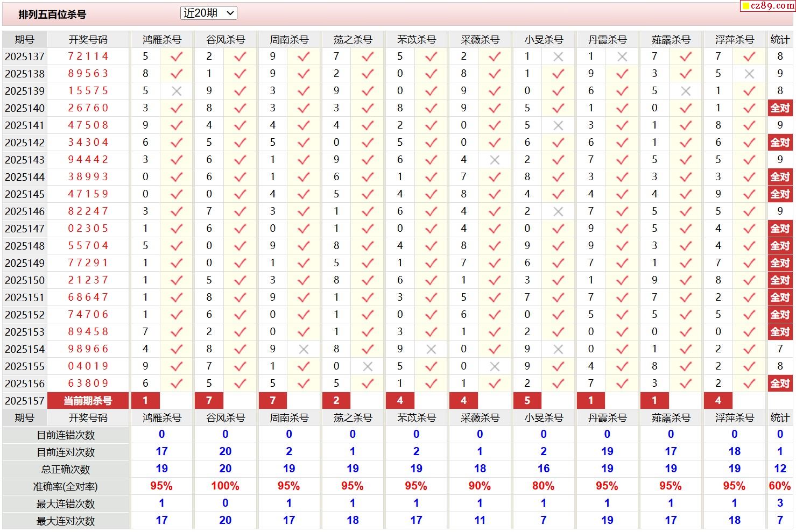
Task: Click the red 5 badge under 小旻杀号 in row 2025157
Action: click(527, 401)
